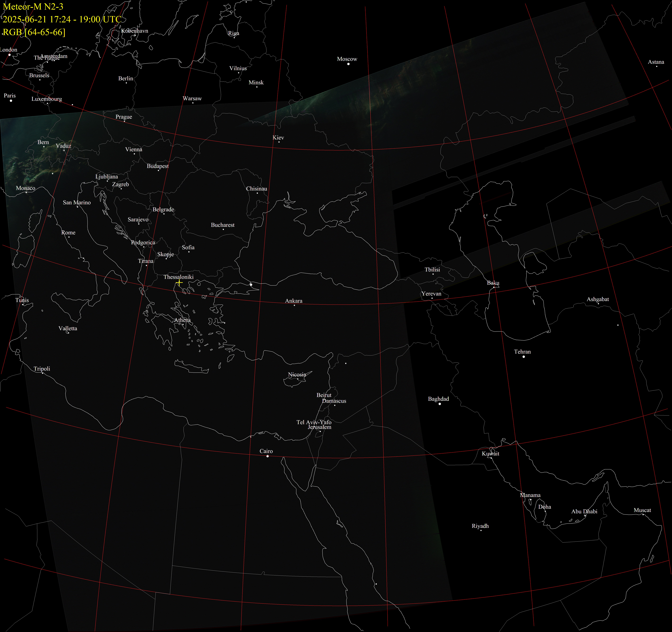Click the Damascus city label
The image size is (672, 632).
coord(334,401)
